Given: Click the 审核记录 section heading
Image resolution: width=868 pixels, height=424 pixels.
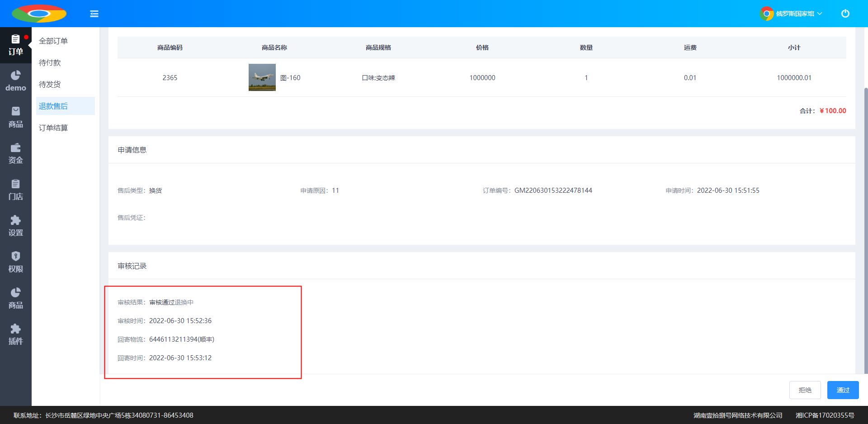Looking at the screenshot, I should point(132,266).
